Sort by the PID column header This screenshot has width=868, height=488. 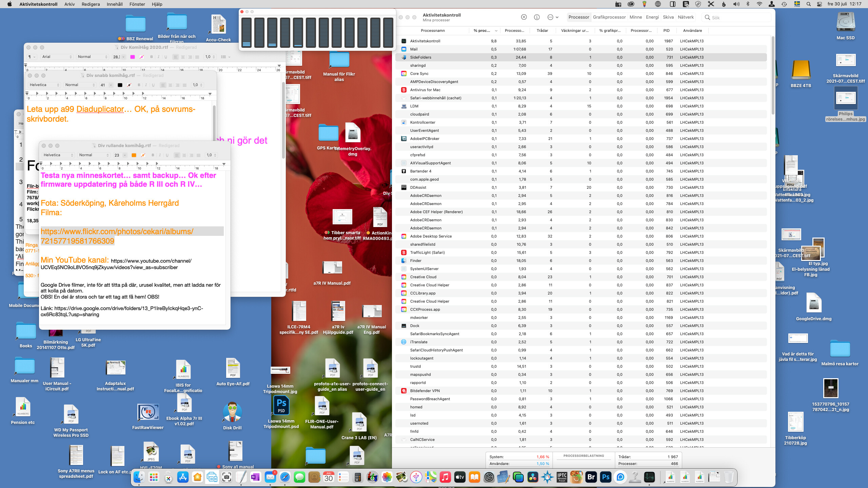tap(666, 30)
